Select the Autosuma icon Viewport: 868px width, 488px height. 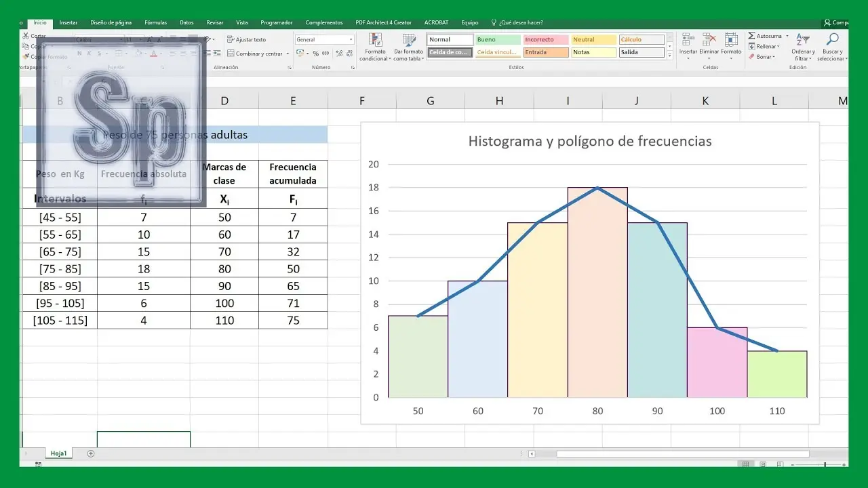click(x=752, y=36)
